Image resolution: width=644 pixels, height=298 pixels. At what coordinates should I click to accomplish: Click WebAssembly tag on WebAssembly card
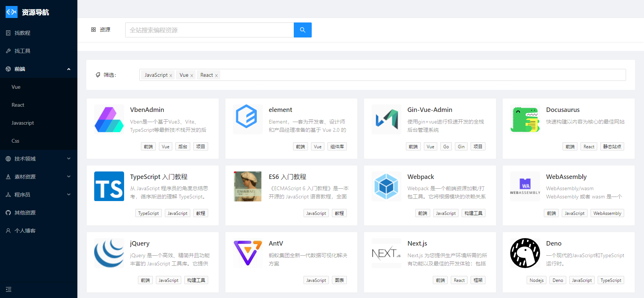tap(607, 213)
